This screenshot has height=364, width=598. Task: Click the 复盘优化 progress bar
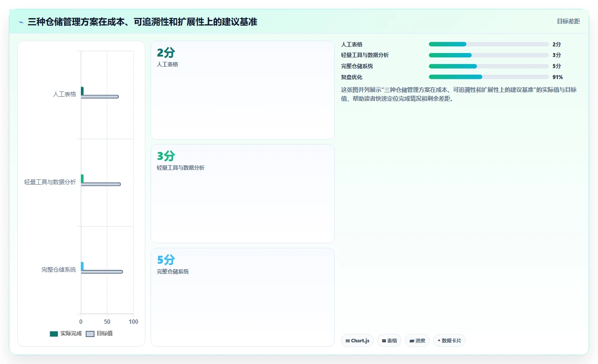tap(488, 77)
